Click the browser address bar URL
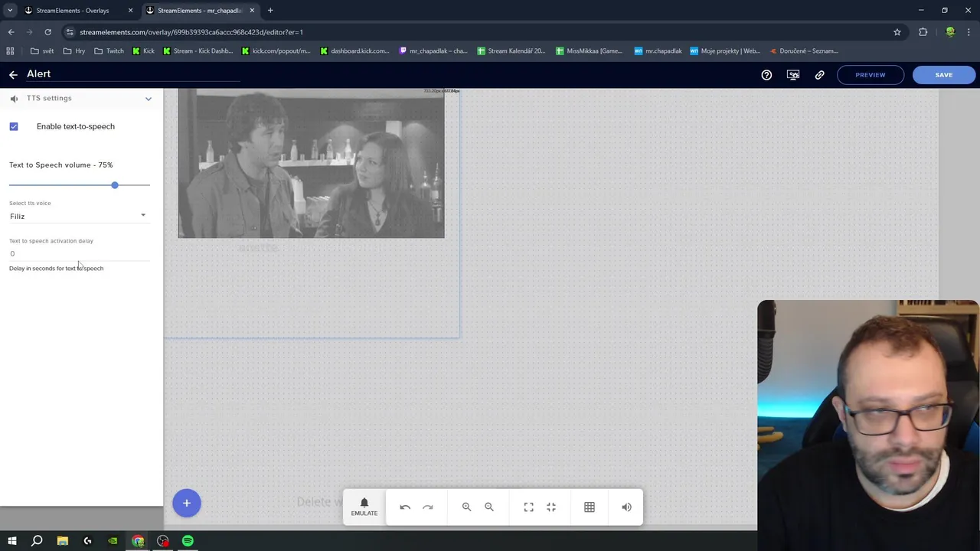Screen dimensions: 980x551 click(x=191, y=32)
